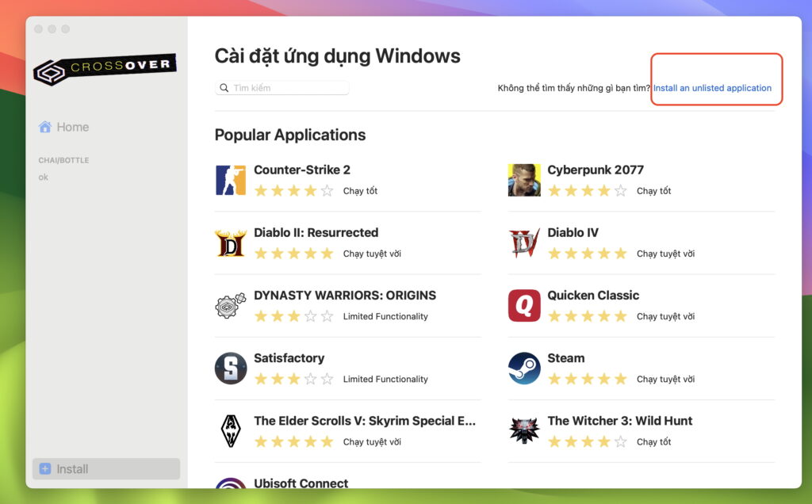Viewport: 812px width, 504px height.
Task: Click the Satisfactory game icon
Action: point(230,368)
